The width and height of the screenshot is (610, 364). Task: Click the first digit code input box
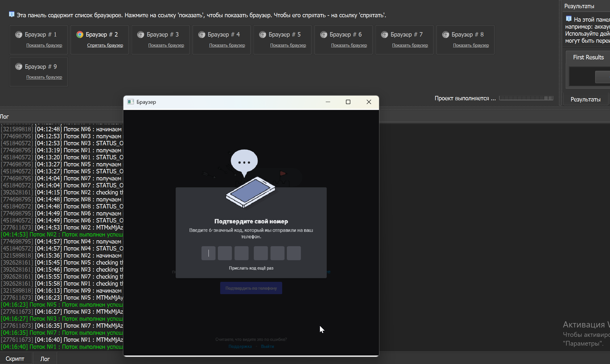click(x=208, y=253)
